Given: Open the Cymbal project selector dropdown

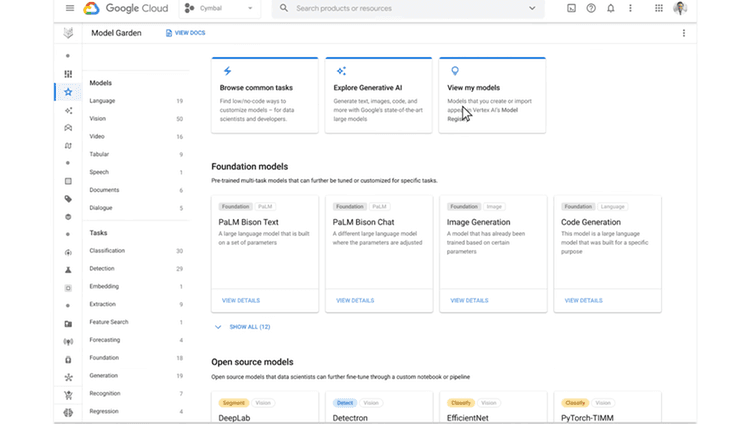Looking at the screenshot, I should pyautogui.click(x=220, y=8).
